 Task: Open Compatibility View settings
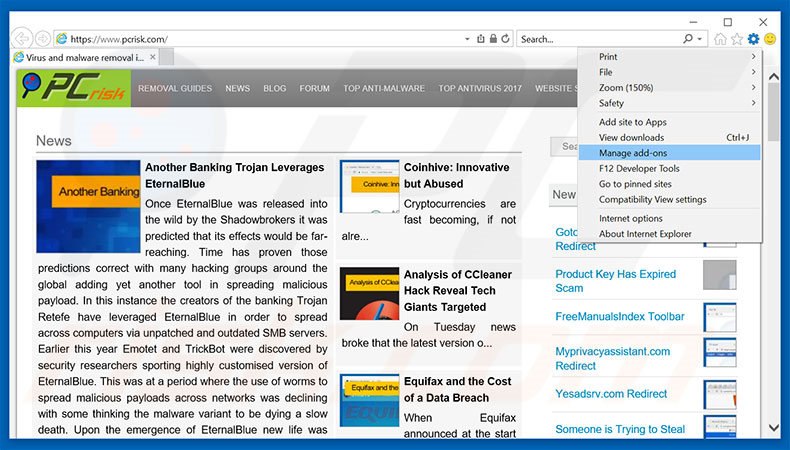(670, 200)
